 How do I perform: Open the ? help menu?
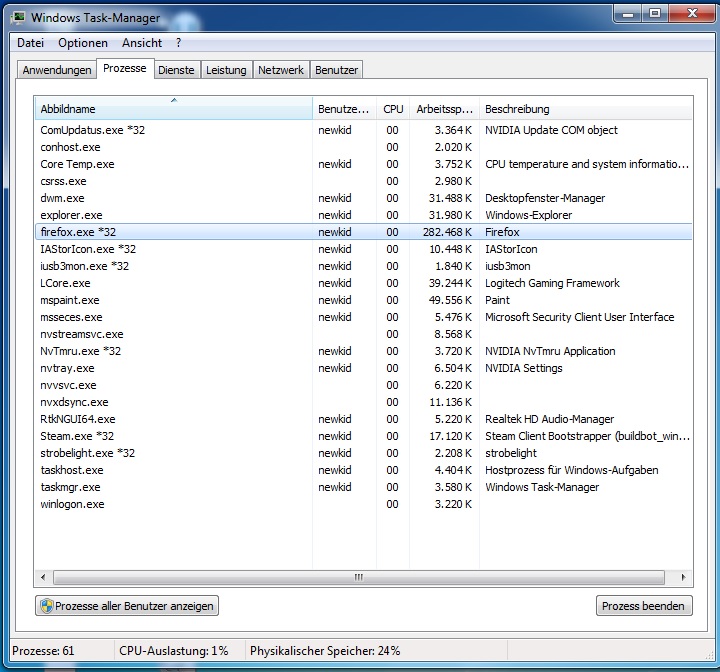tap(178, 43)
